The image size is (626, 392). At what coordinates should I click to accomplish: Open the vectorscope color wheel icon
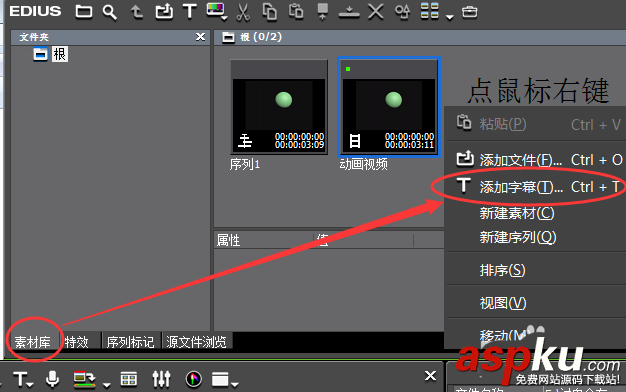[194, 379]
